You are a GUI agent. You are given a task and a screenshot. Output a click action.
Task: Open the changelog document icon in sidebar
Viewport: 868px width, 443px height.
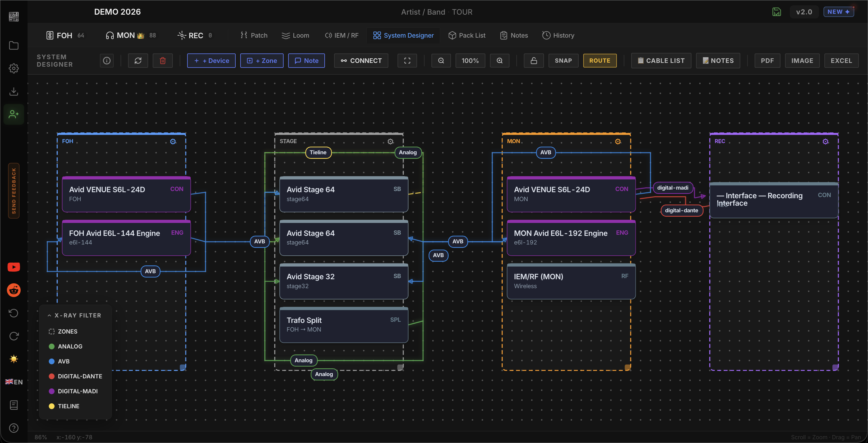tap(13, 405)
